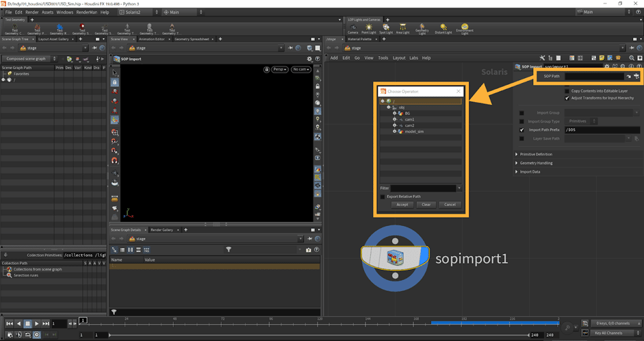Switch to Layout Asset Gallery tab
Screen dimensions: 644x341
pyautogui.click(x=54, y=39)
